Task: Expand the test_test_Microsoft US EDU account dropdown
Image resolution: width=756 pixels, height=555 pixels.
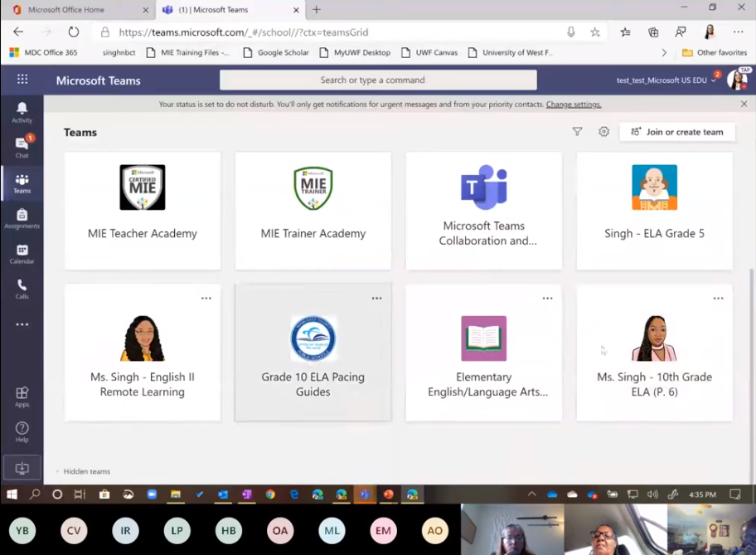Action: tap(666, 80)
